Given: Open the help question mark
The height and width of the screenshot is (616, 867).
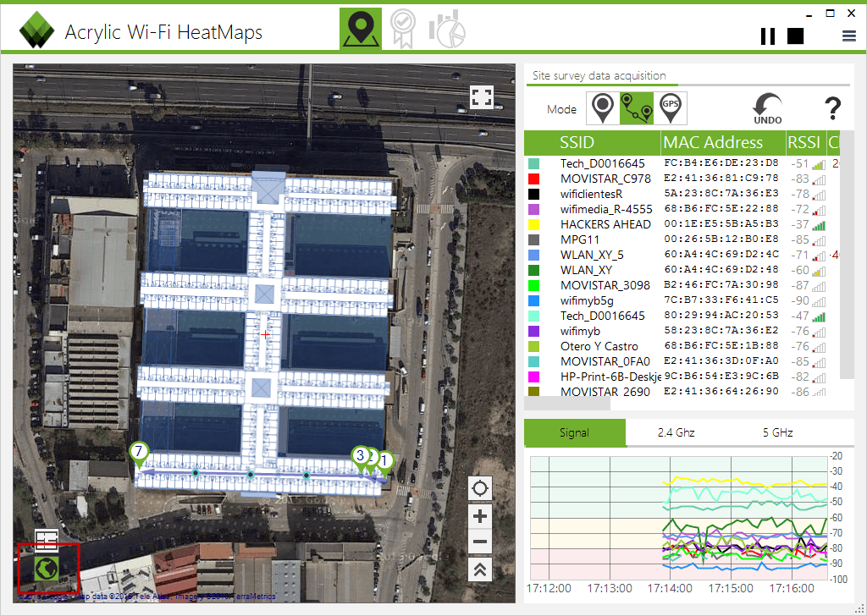Looking at the screenshot, I should click(x=833, y=108).
